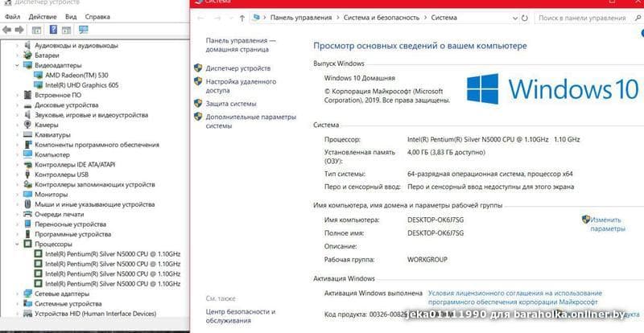Open the Справка menu
Image resolution: width=644 pixels, height=333 pixels.
point(97,17)
